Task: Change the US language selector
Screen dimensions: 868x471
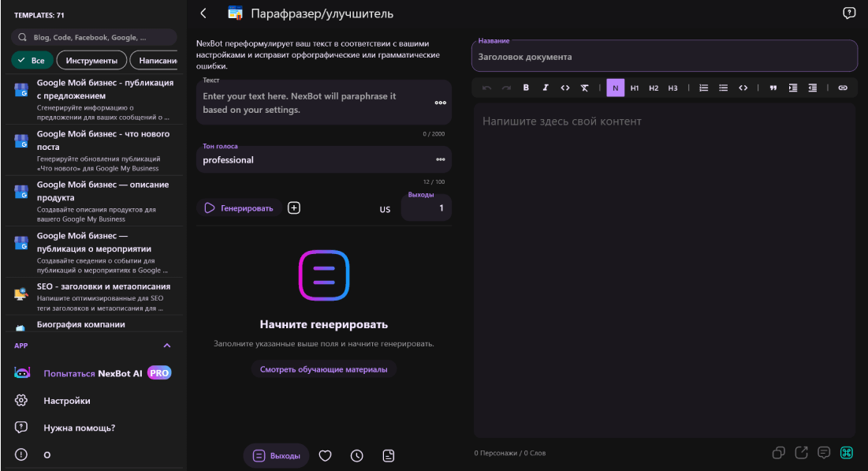Action: (385, 209)
